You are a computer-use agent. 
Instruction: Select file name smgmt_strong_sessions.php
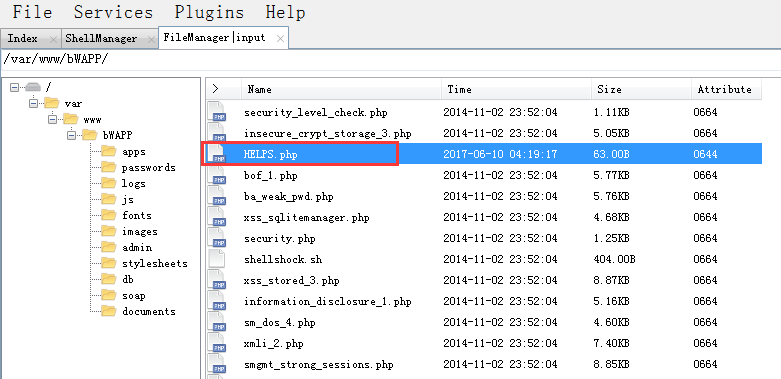[x=319, y=365]
